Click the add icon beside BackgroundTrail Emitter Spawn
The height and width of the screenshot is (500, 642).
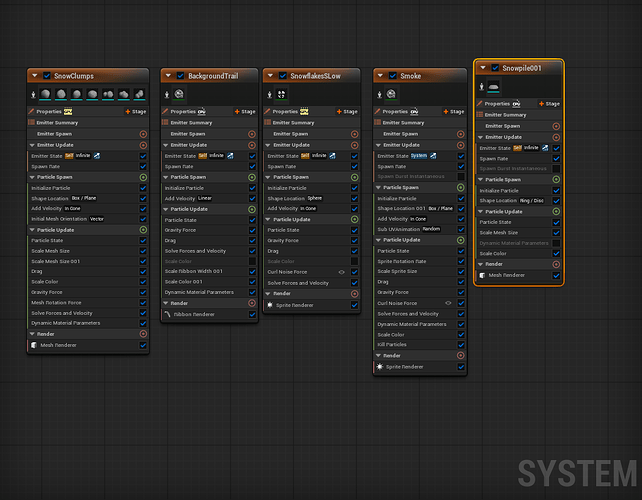click(253, 133)
